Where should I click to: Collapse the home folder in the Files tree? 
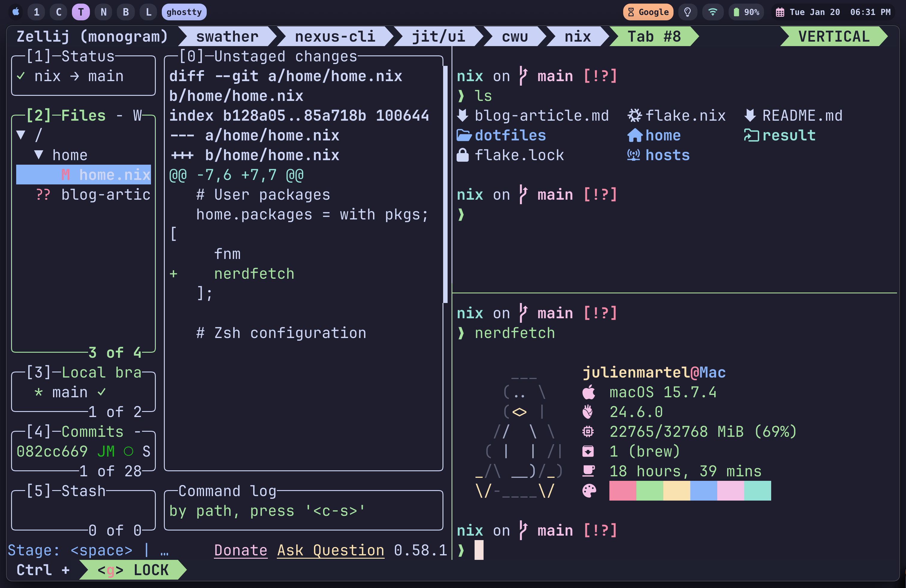39,155
